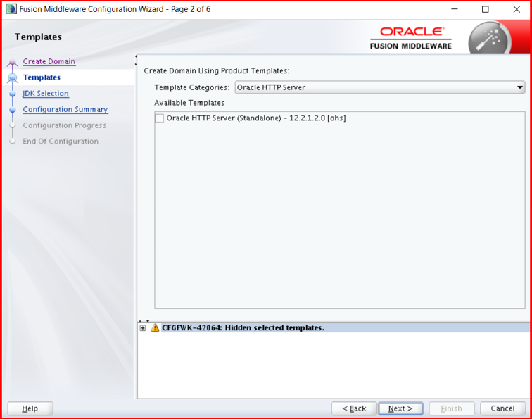The width and height of the screenshot is (532, 419).
Task: Click the Configuration Summary step bullet icon
Action: tap(13, 110)
